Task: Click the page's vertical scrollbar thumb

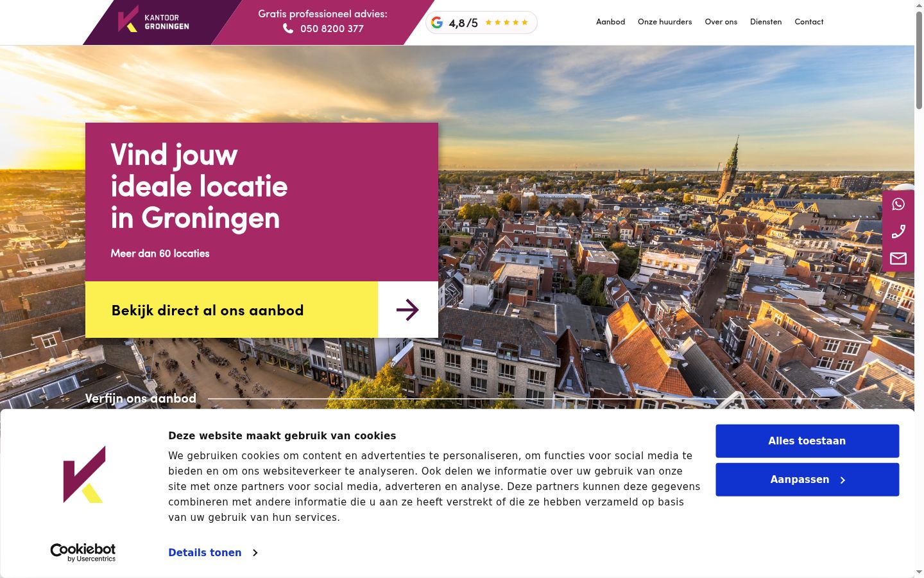Action: coord(919,59)
